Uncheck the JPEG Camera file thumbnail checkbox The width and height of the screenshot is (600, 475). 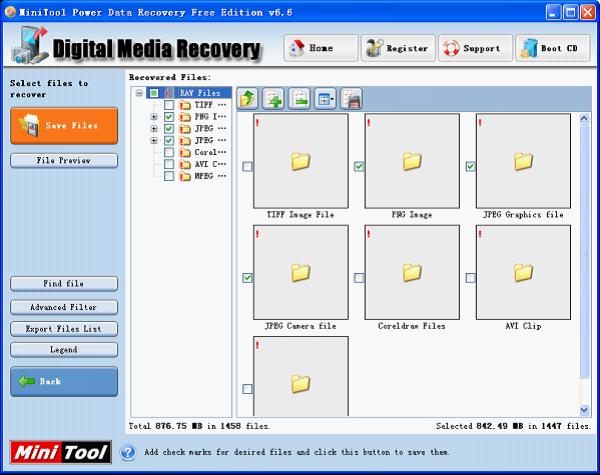tap(247, 278)
